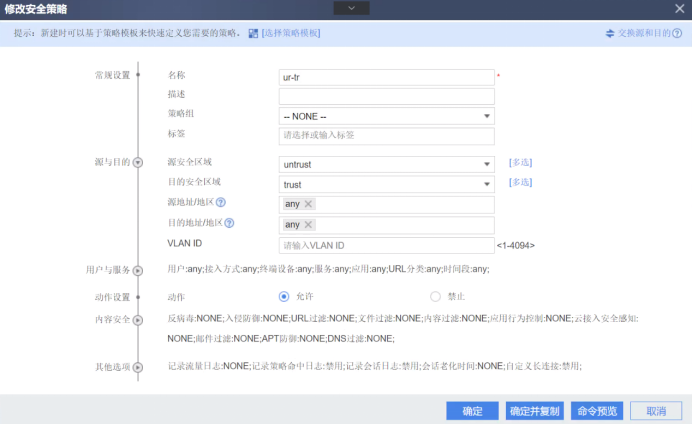Click the 记录流量日志:NONE summary text

click(x=374, y=366)
